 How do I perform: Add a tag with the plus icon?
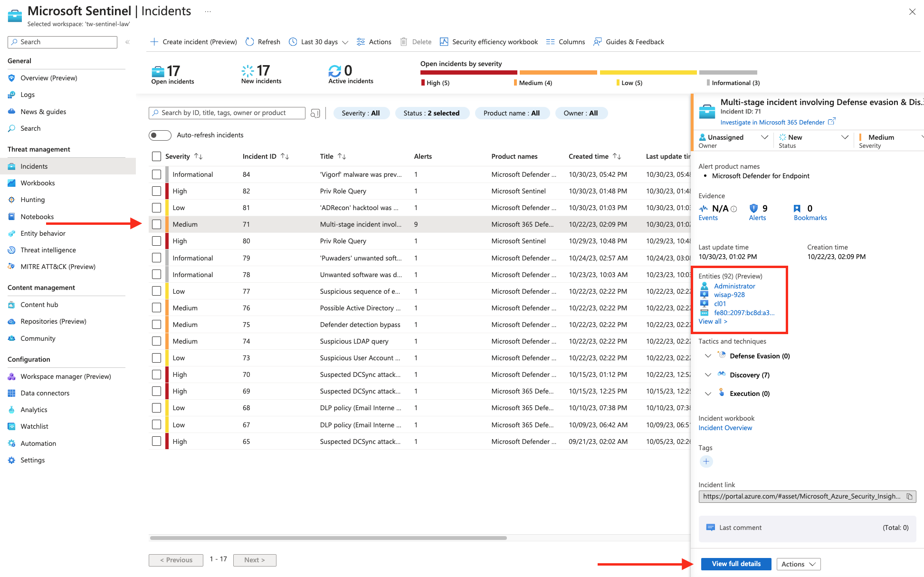click(706, 462)
